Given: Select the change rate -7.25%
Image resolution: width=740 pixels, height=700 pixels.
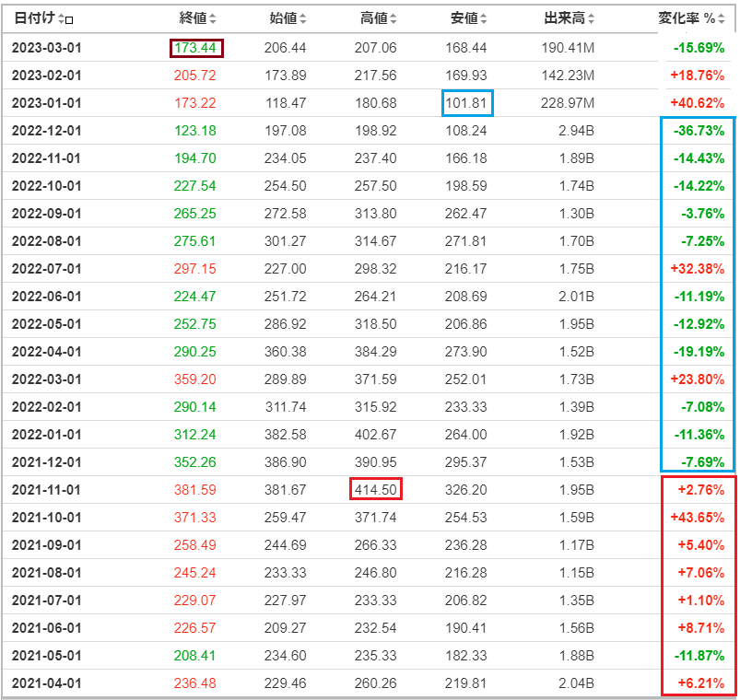Looking at the screenshot, I should click(703, 241).
